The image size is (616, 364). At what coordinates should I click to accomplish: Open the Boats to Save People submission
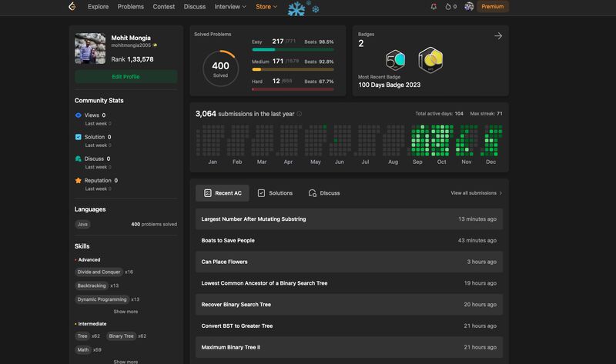tap(228, 240)
